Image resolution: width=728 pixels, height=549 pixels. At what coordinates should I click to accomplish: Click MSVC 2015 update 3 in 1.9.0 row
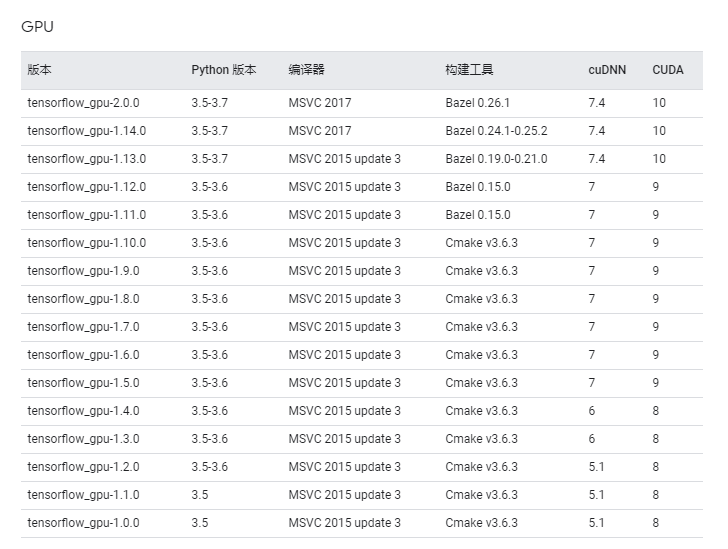click(x=344, y=271)
